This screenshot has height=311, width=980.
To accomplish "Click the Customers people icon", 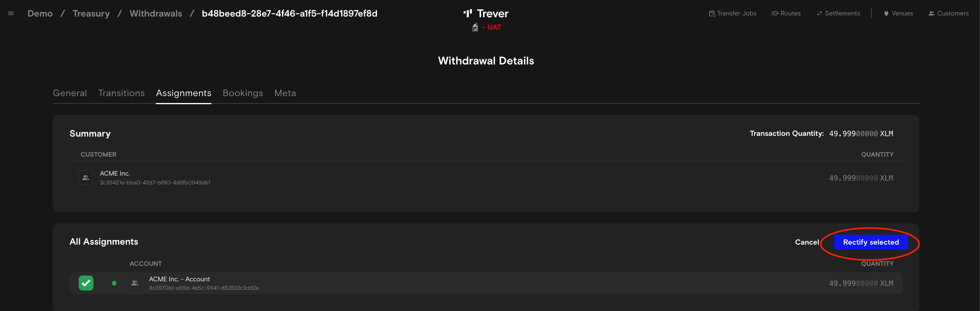I will (931, 14).
